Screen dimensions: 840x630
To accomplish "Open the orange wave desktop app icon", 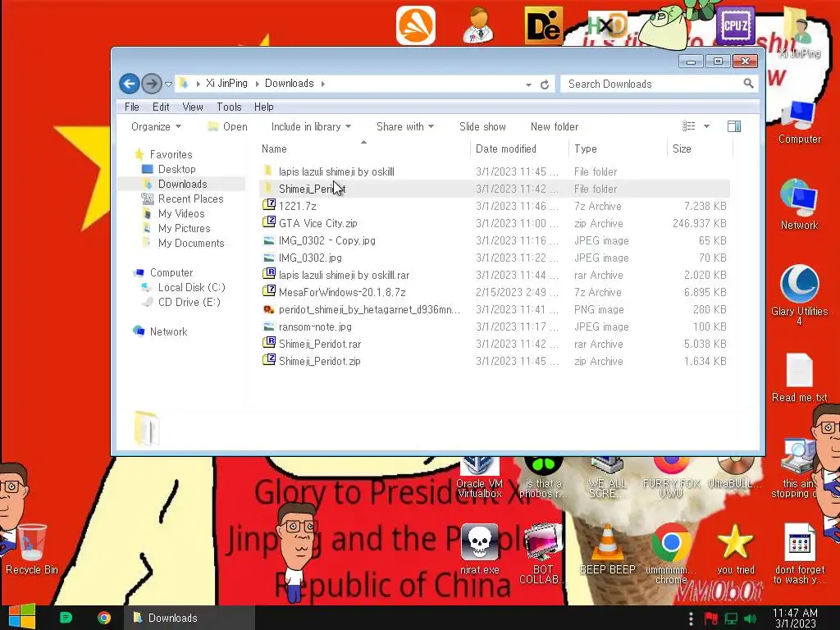I will 416,25.
